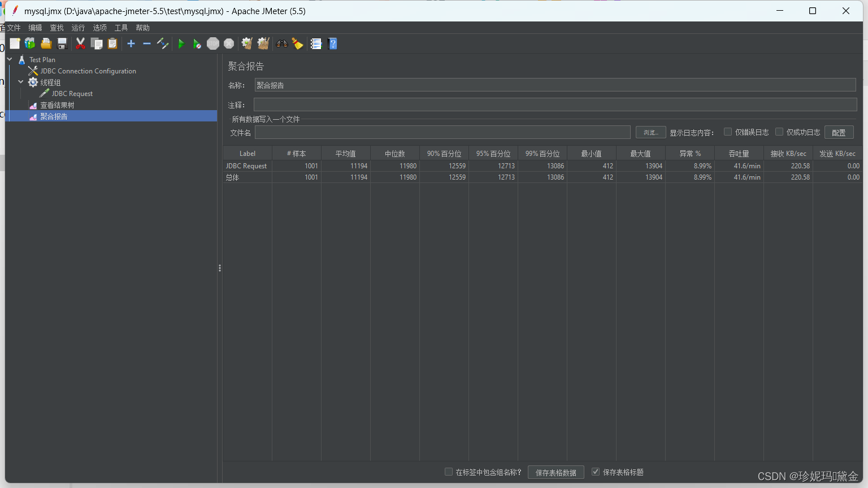Screen dimensions: 868x488
Task: Click the # 样本 column header
Action: (297, 154)
